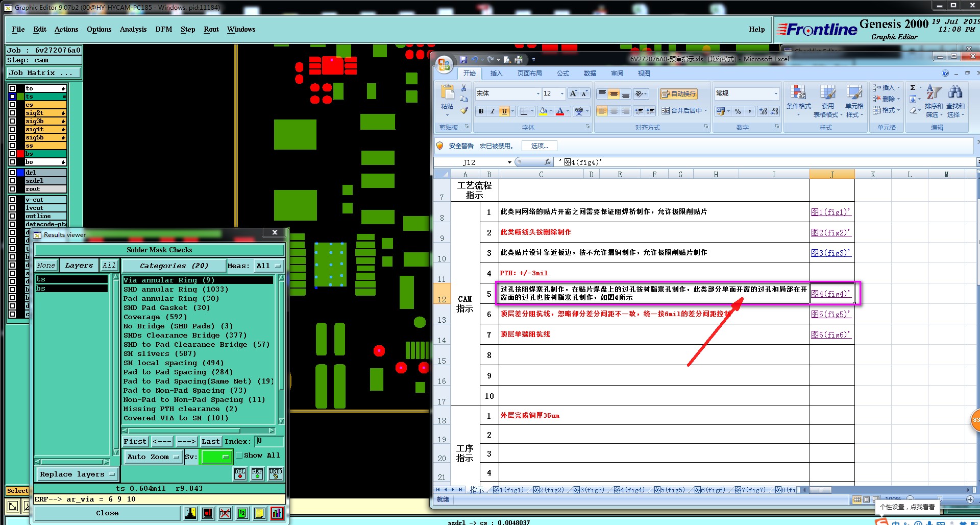980x525 pixels.
Task: Click the First button in Results viewer
Action: [135, 441]
